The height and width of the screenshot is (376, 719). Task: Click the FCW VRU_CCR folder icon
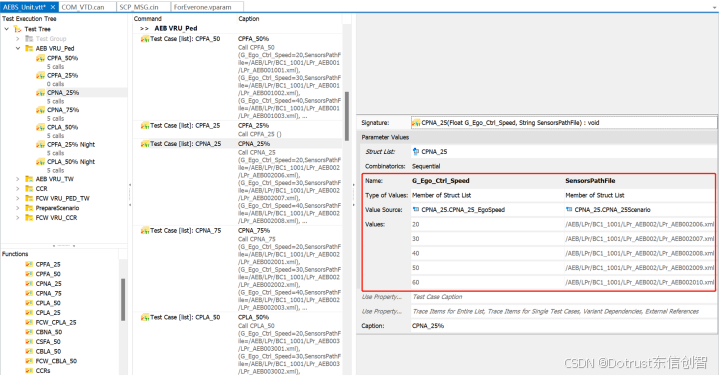point(29,217)
